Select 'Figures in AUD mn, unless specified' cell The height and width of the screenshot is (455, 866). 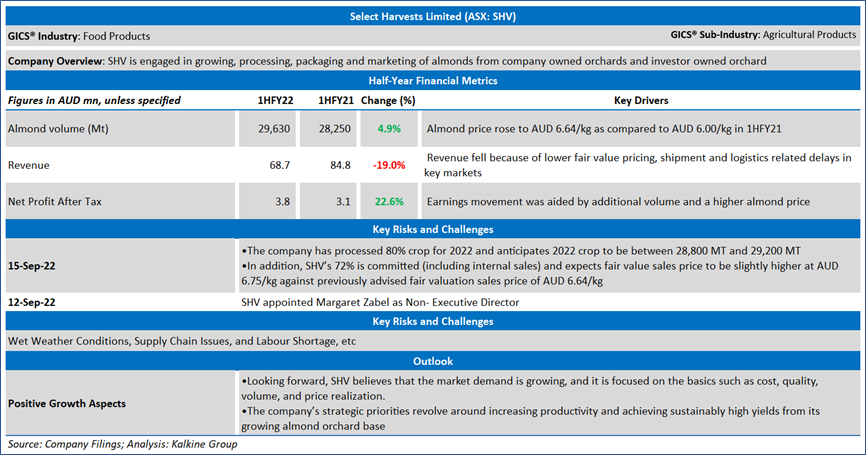click(94, 100)
